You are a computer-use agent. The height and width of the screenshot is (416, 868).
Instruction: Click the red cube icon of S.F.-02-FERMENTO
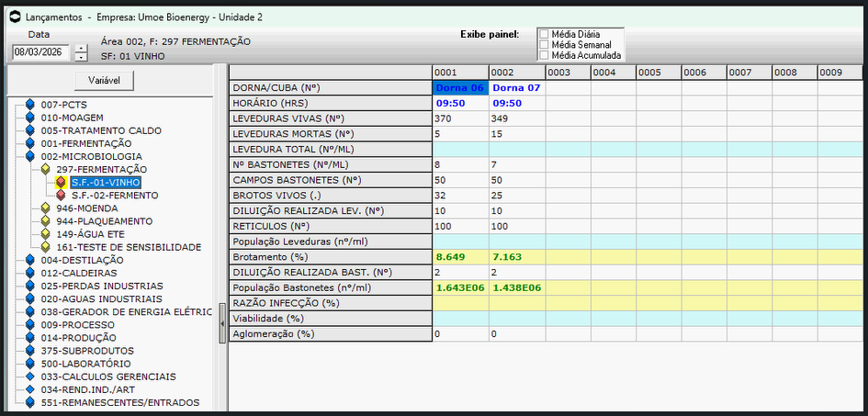coord(61,196)
